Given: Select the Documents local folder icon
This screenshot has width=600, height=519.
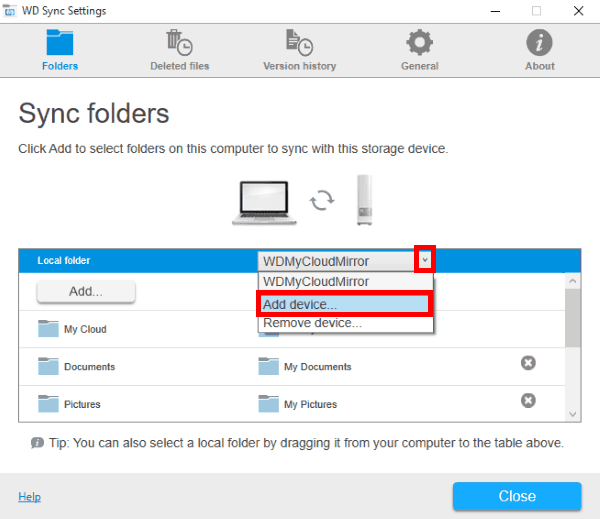Looking at the screenshot, I should coord(48,366).
